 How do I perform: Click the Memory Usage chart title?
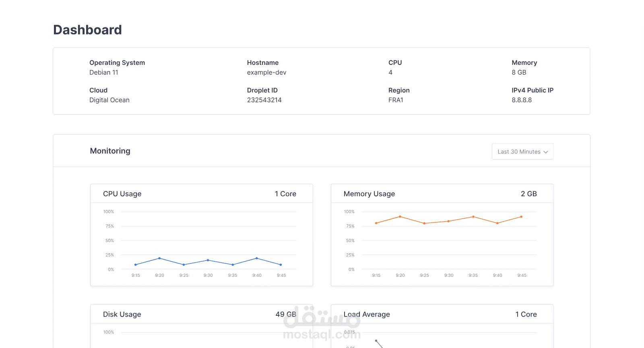tap(369, 194)
